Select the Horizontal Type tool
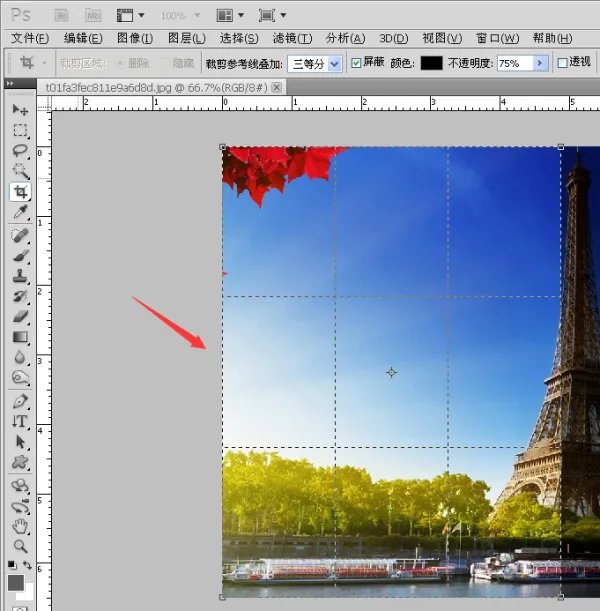600x611 pixels. pos(19,421)
